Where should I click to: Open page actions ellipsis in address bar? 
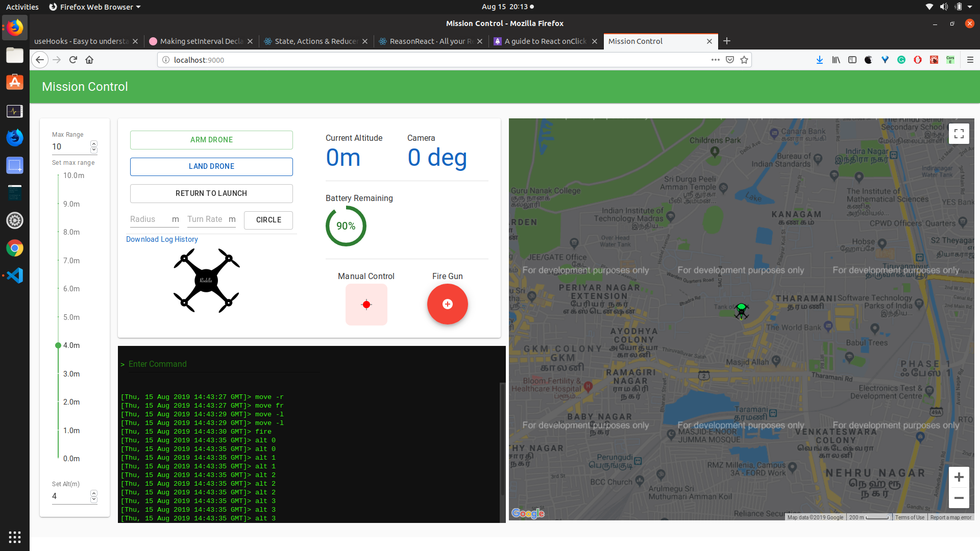pyautogui.click(x=715, y=60)
